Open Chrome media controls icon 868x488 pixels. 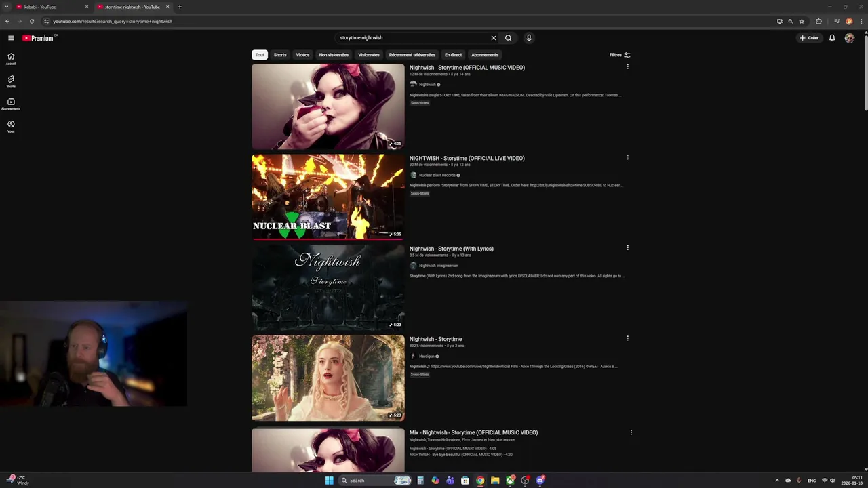[x=837, y=21]
